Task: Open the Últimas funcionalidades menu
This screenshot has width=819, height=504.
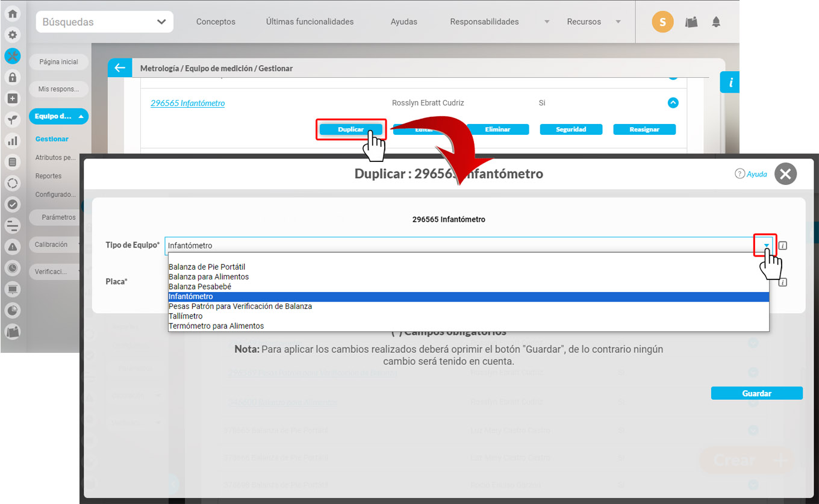Action: tap(310, 22)
